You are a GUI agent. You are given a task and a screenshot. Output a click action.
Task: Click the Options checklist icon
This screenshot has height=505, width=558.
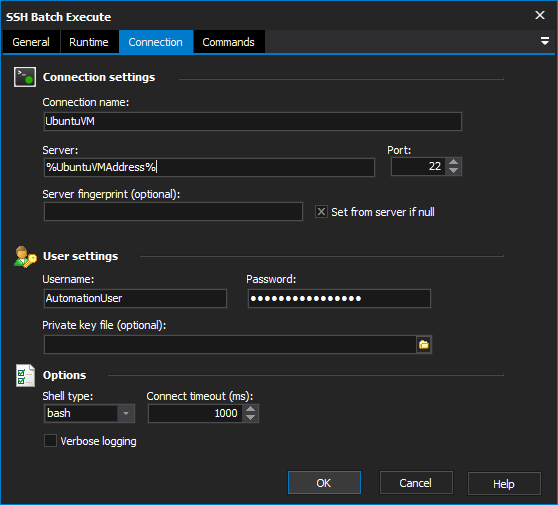click(25, 375)
